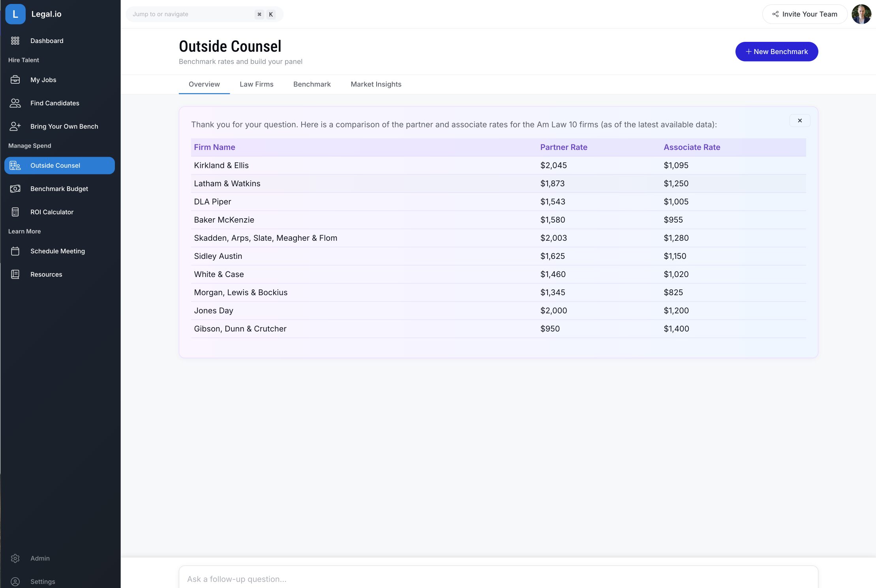Select Gibson, Dunn & Crutcher firm name

[x=240, y=329]
